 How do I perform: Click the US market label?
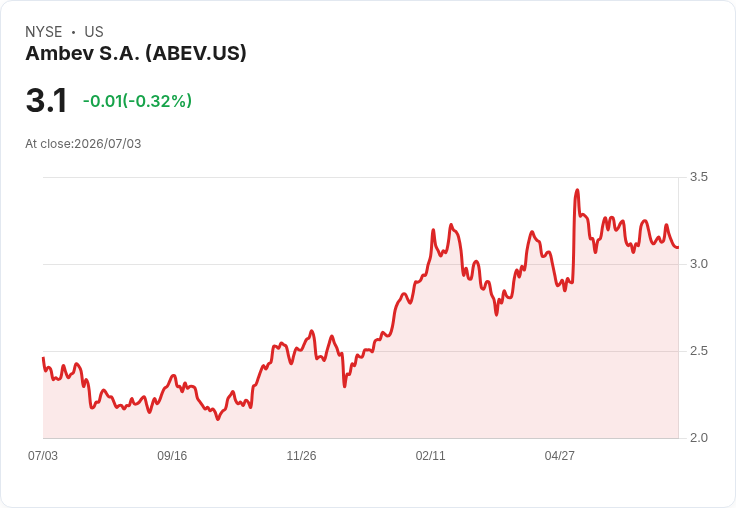[94, 32]
